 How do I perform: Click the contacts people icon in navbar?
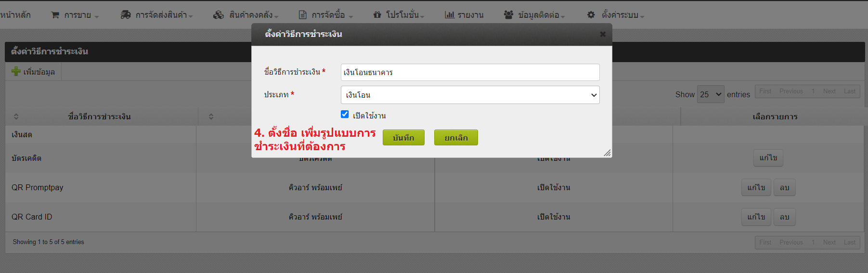[x=508, y=15]
